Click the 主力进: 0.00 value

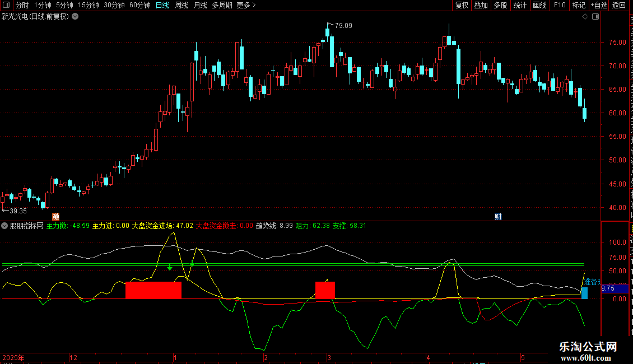(111, 226)
